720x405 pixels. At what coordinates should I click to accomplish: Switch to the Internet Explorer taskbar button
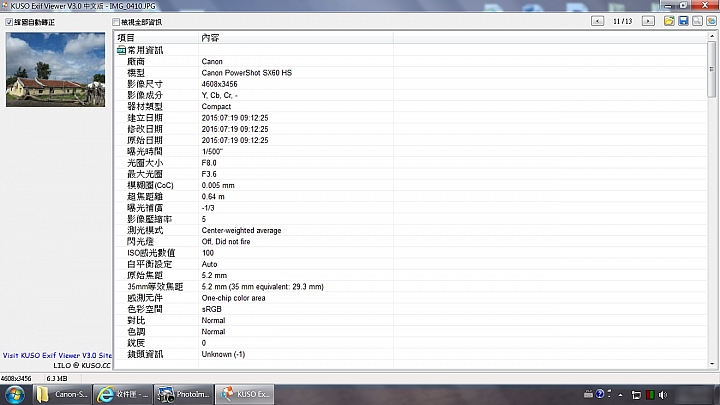pyautogui.click(x=122, y=394)
